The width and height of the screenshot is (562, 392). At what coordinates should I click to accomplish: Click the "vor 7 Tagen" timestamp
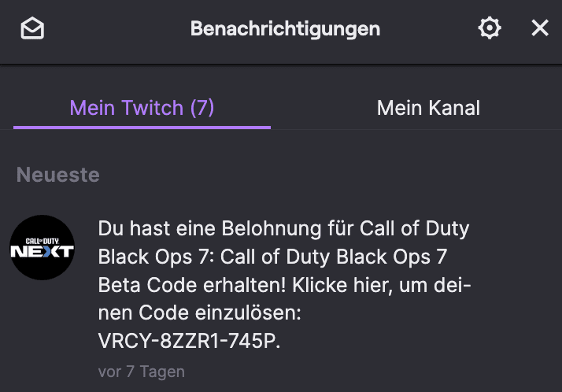click(x=142, y=371)
